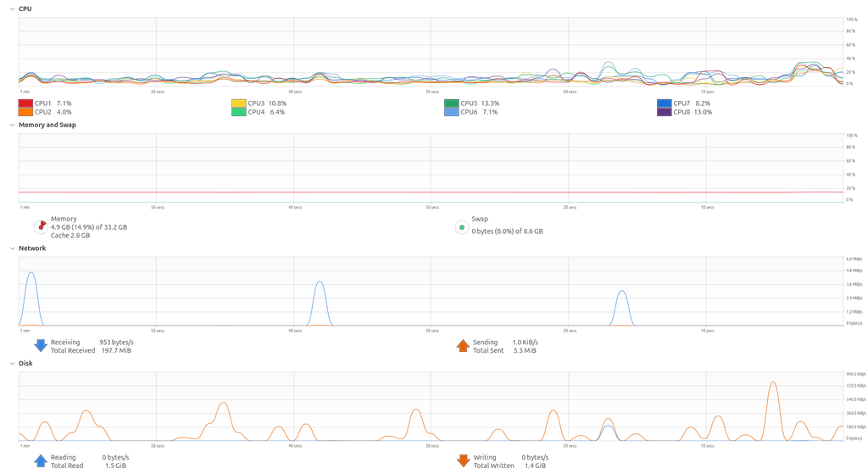This screenshot has height=474, width=868.
Task: Click the Receiving 953 bytes/s value
Action: point(116,343)
